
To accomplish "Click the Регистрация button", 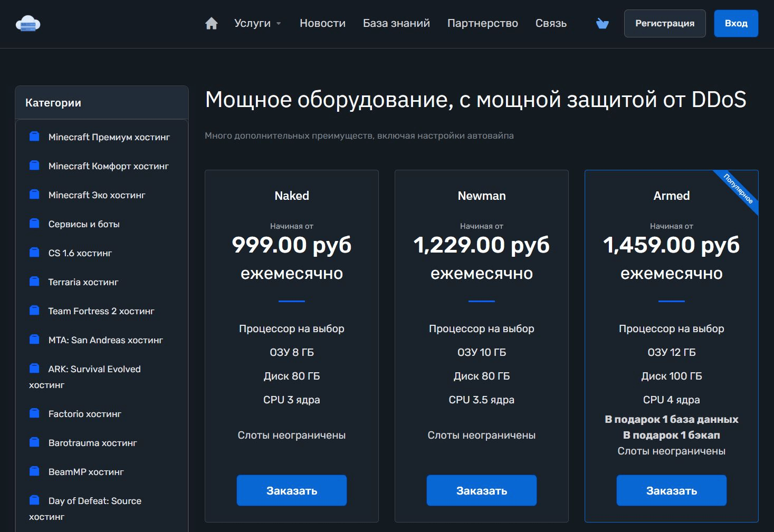I will (665, 24).
